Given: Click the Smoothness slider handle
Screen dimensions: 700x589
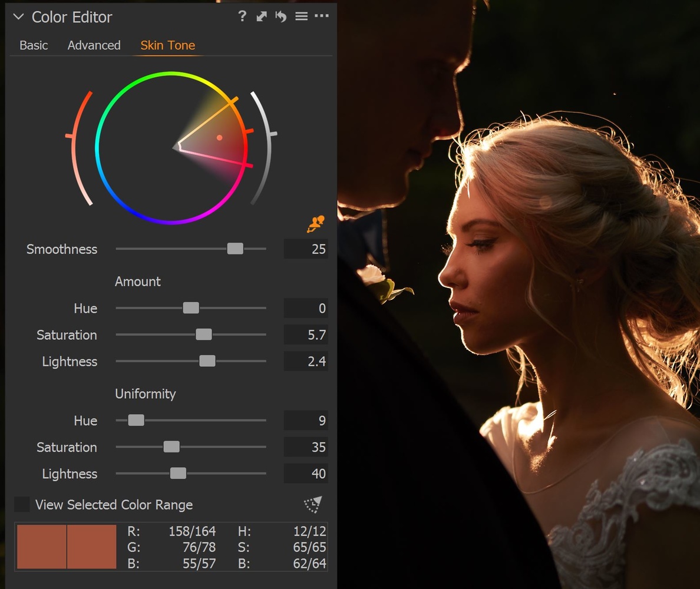Looking at the screenshot, I should coord(235,249).
